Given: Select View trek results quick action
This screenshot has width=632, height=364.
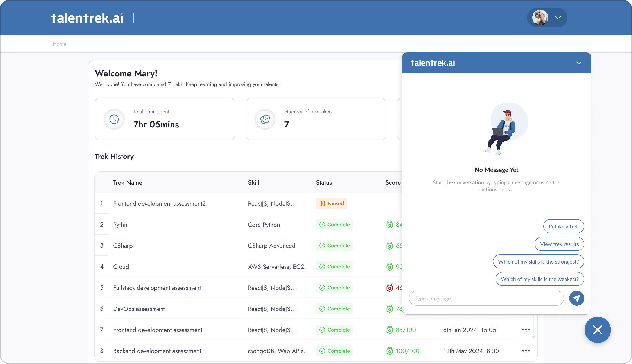Looking at the screenshot, I should pos(559,244).
